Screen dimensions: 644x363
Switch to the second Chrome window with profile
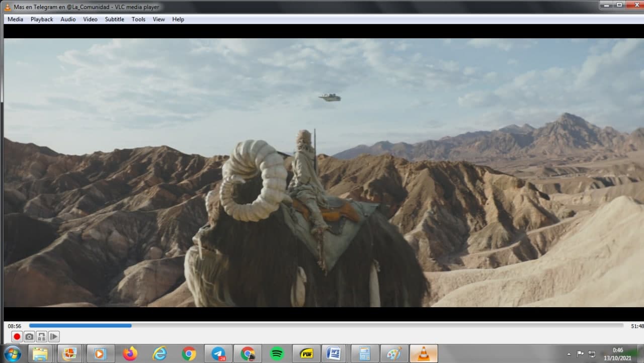pyautogui.click(x=248, y=353)
